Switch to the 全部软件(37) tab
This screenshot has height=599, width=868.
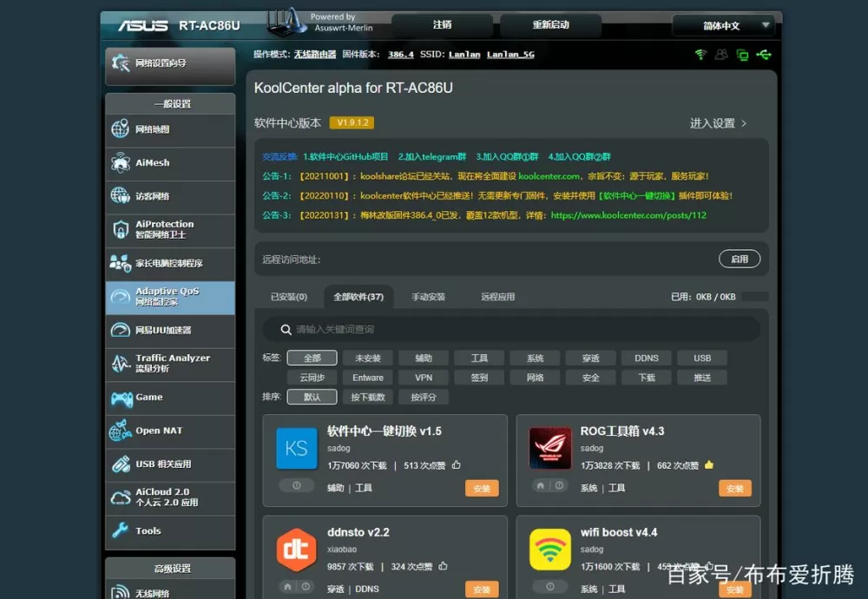click(x=358, y=297)
